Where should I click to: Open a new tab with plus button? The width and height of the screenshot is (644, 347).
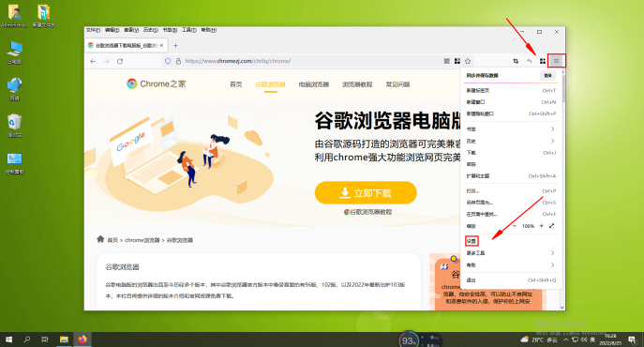coord(175,46)
